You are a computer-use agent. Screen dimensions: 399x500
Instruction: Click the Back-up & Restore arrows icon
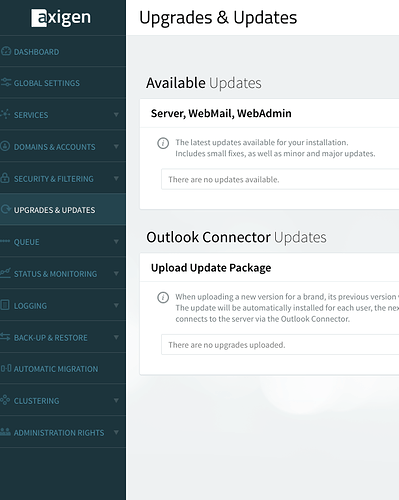point(5,337)
